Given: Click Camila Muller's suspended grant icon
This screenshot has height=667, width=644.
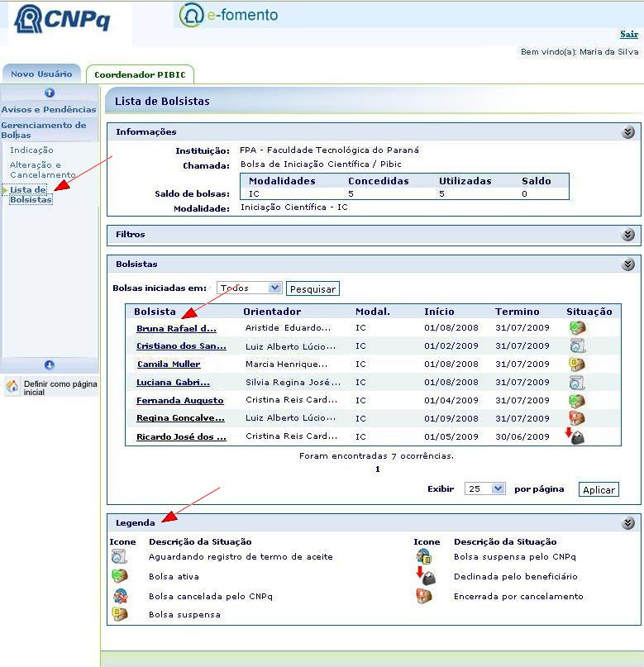Looking at the screenshot, I should point(576,364).
